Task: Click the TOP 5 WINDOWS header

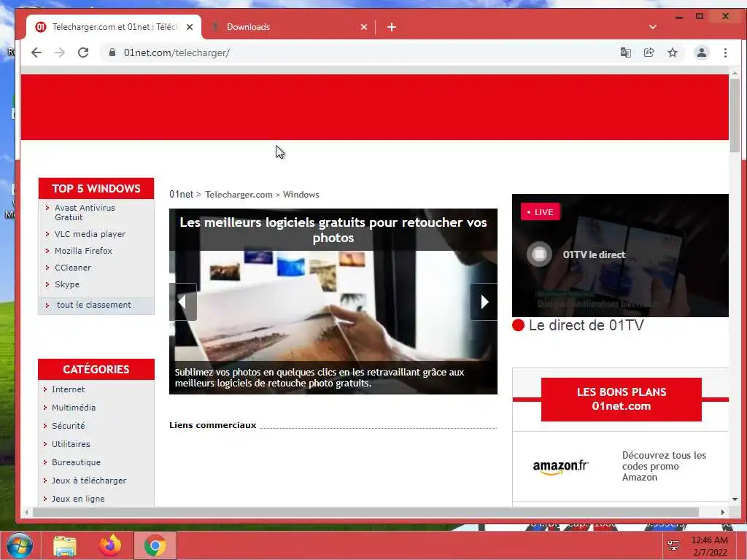Action: [x=96, y=189]
